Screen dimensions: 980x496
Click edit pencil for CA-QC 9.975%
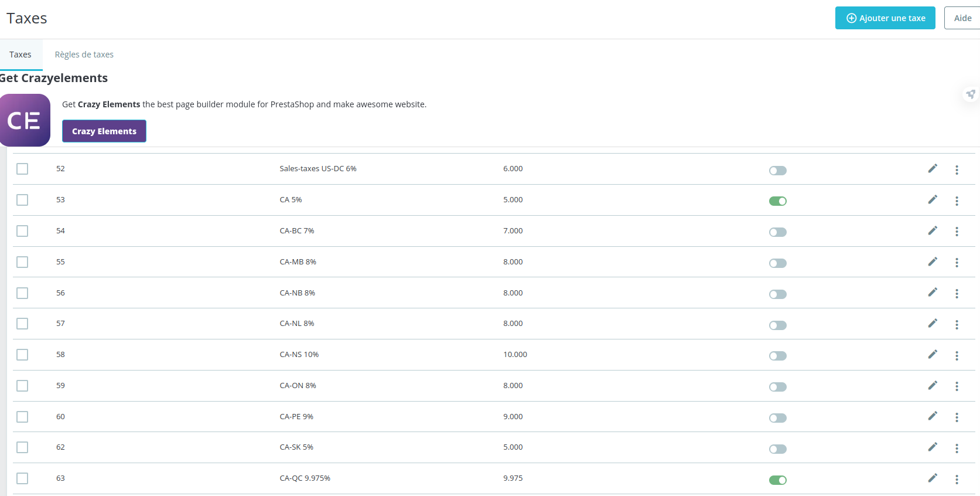[x=933, y=478]
